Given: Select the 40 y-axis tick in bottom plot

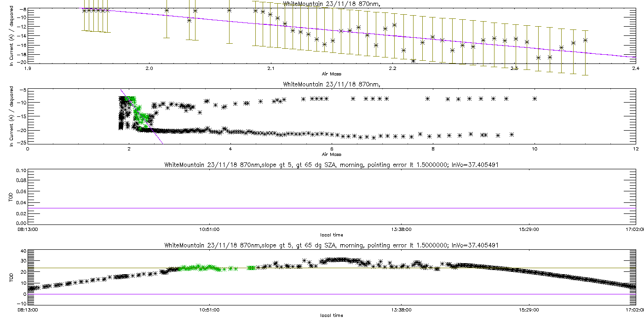Looking at the screenshot, I should [x=23, y=251].
